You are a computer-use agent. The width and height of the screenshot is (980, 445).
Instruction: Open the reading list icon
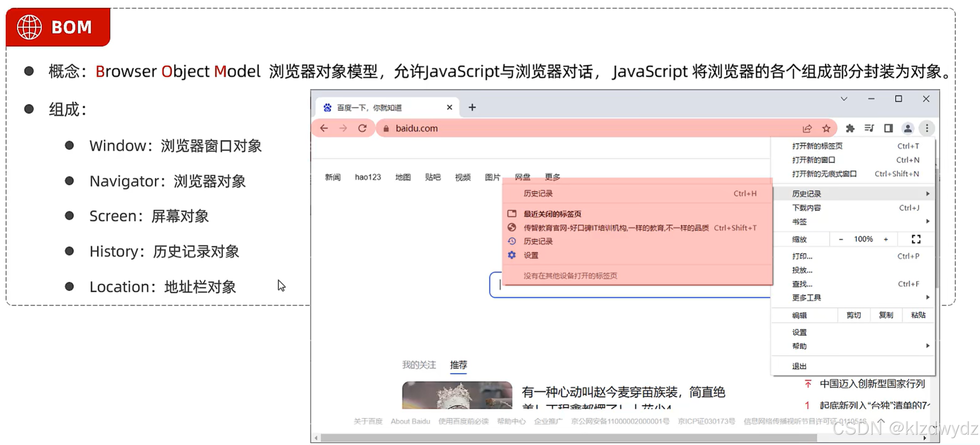pyautogui.click(x=869, y=128)
